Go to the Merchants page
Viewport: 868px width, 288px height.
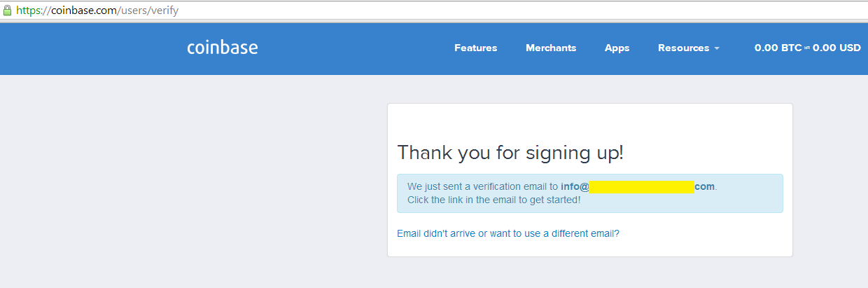[x=551, y=48]
